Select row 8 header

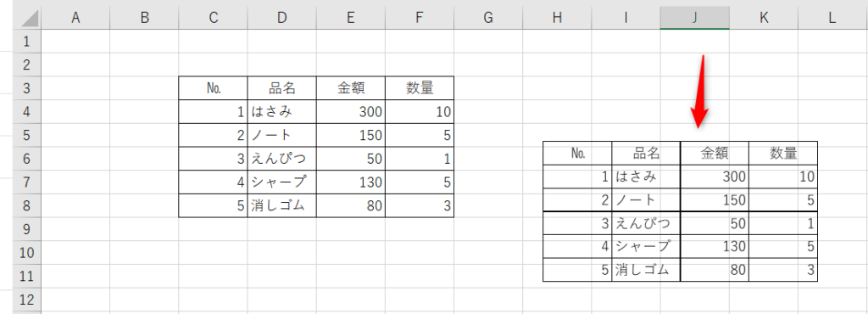pyautogui.click(x=28, y=205)
